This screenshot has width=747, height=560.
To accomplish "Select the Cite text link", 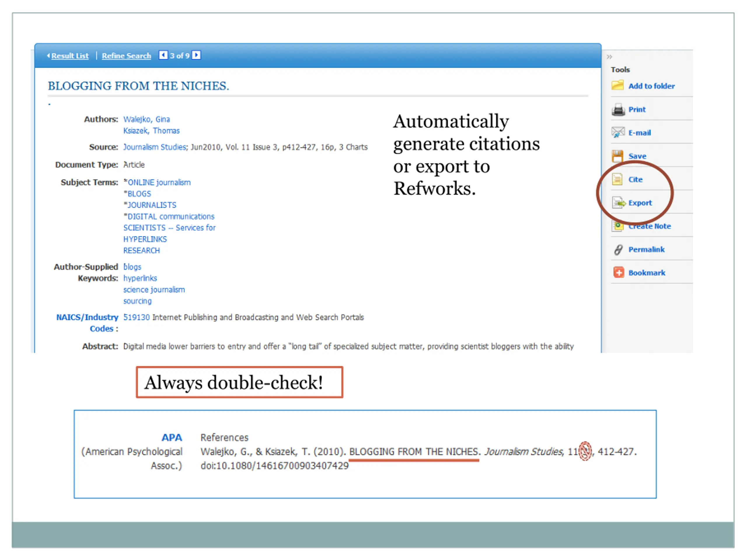I will (x=635, y=179).
